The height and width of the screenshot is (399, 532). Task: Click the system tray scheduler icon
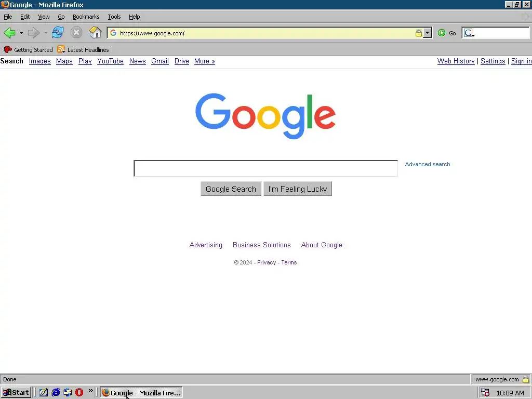click(485, 393)
